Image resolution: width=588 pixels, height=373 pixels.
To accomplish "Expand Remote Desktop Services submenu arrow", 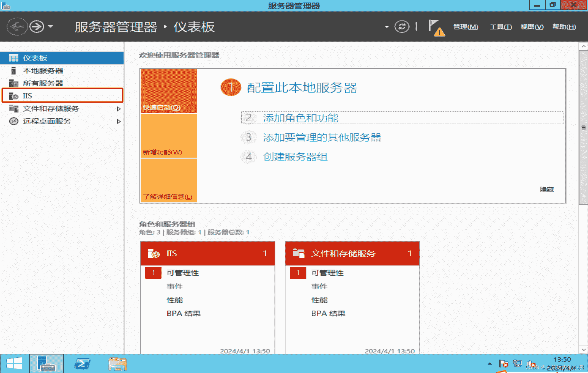I will [119, 121].
